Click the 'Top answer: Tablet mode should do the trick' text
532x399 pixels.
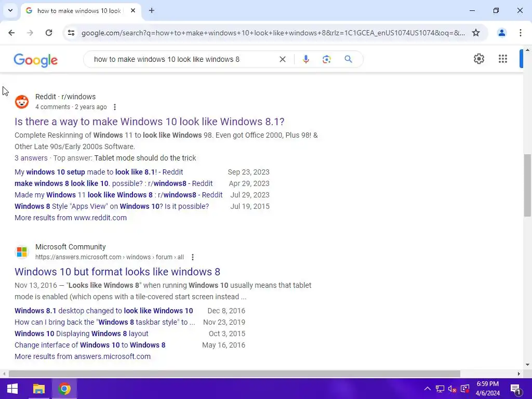(125, 158)
